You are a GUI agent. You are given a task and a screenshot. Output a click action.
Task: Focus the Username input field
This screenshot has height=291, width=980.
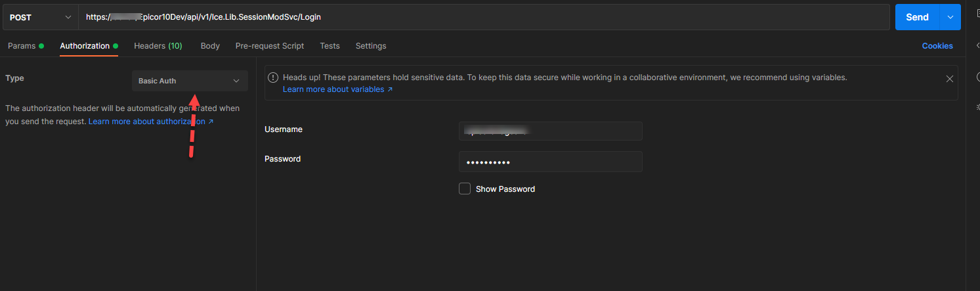pyautogui.click(x=551, y=131)
